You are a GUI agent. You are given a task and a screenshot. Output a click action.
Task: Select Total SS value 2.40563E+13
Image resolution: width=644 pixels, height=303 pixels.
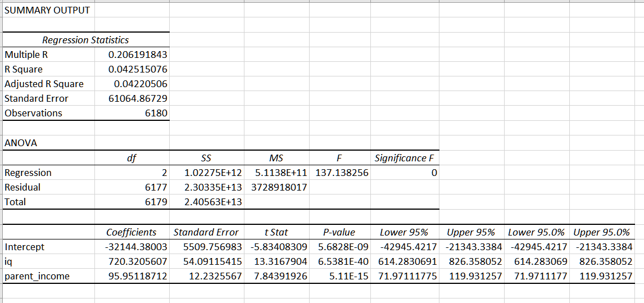click(207, 202)
